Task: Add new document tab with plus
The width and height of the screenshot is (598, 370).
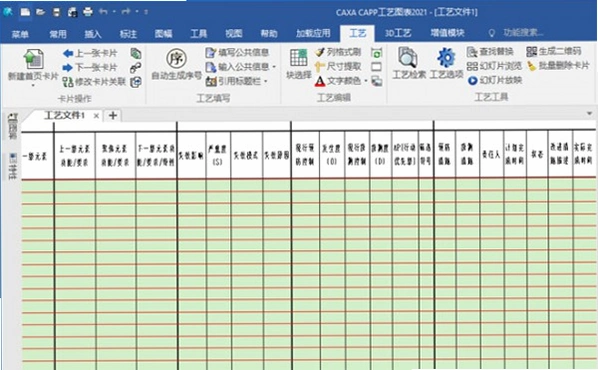Action: tap(113, 115)
